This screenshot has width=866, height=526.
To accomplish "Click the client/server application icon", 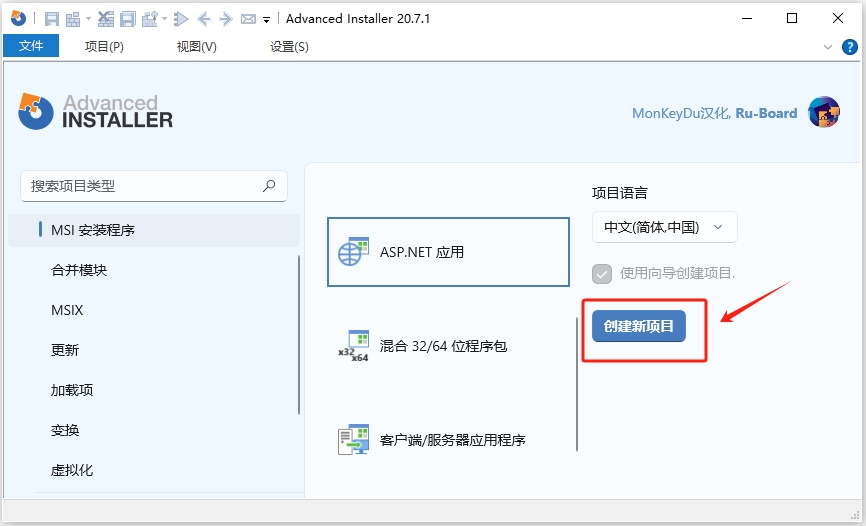I will pyautogui.click(x=353, y=440).
